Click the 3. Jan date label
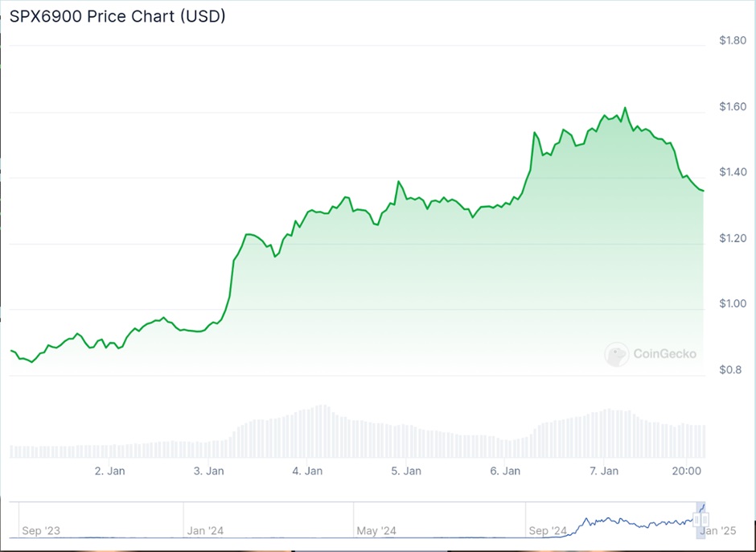 click(208, 471)
